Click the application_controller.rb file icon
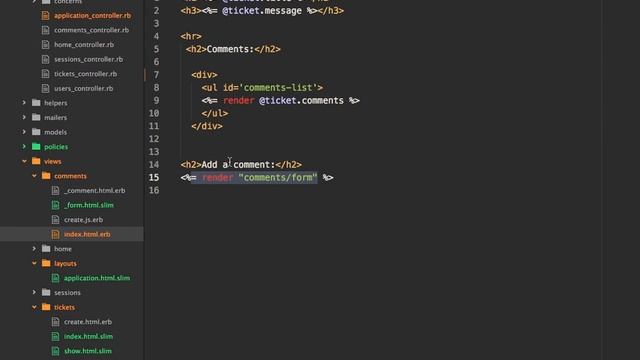The image size is (640, 360). [46, 16]
